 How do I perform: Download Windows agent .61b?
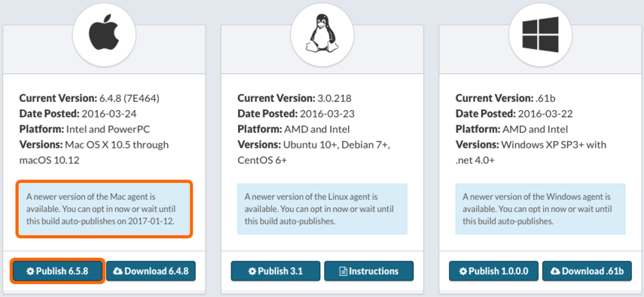tap(587, 271)
